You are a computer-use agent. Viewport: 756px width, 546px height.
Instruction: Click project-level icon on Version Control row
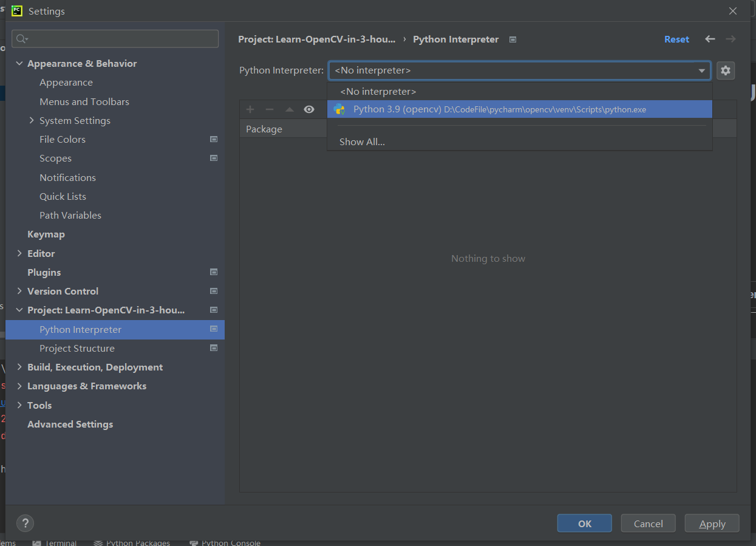point(214,291)
